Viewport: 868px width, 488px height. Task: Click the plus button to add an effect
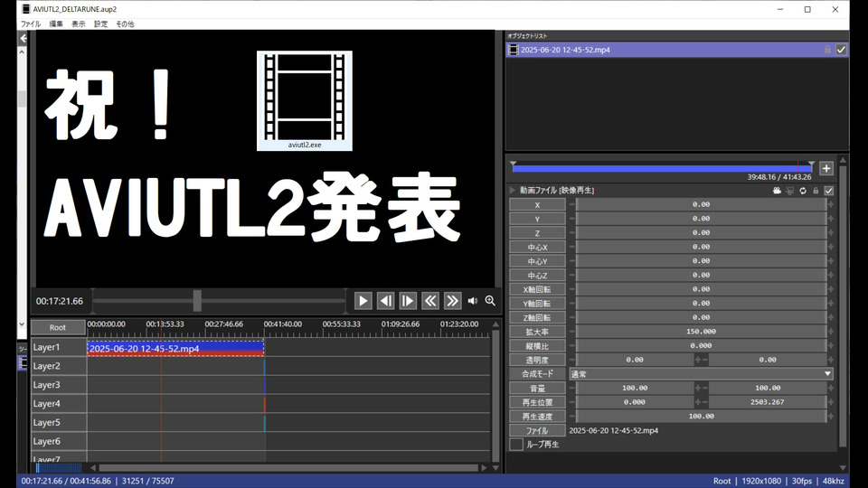tap(826, 168)
